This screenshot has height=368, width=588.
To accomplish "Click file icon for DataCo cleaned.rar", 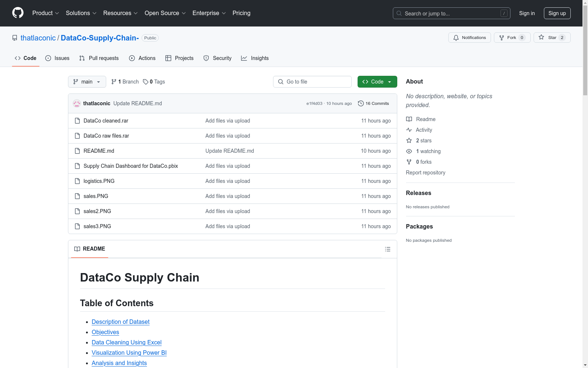I will click(77, 121).
